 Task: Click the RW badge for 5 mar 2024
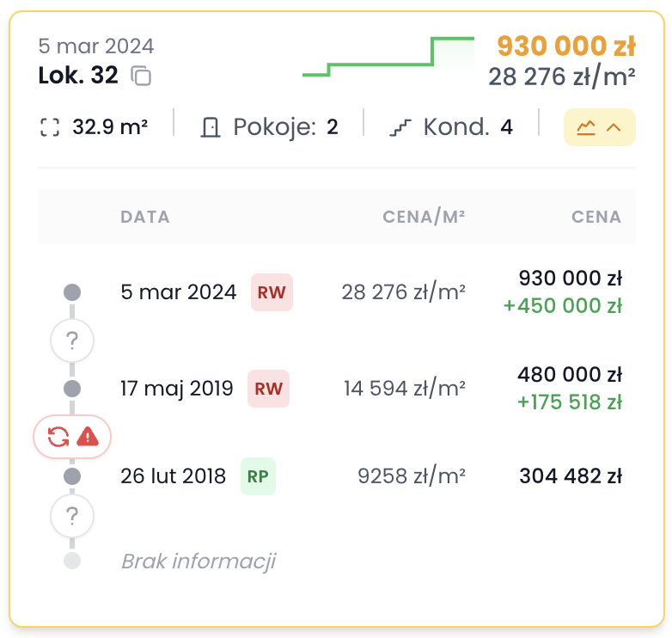pos(272,292)
